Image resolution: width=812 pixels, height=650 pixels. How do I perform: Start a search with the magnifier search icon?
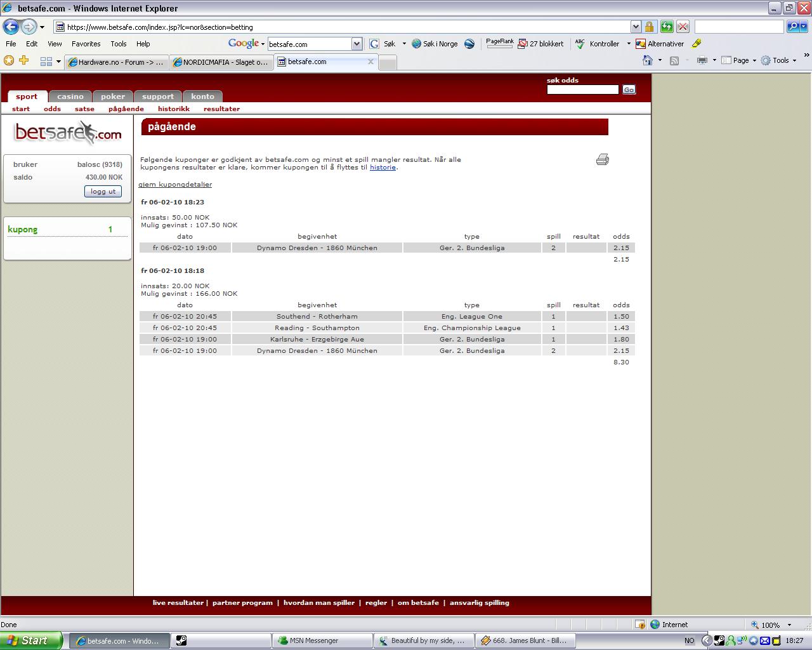coord(793,27)
